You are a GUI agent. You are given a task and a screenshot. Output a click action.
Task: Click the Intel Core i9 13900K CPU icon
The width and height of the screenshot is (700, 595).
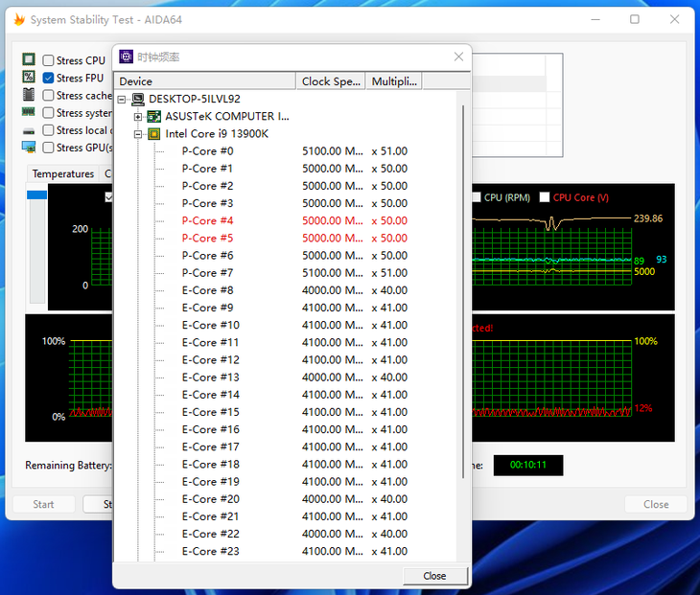click(x=154, y=134)
